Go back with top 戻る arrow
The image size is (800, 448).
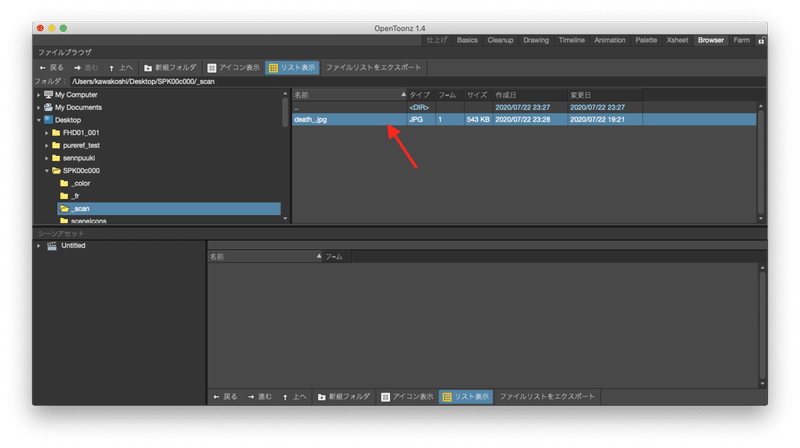click(x=51, y=67)
